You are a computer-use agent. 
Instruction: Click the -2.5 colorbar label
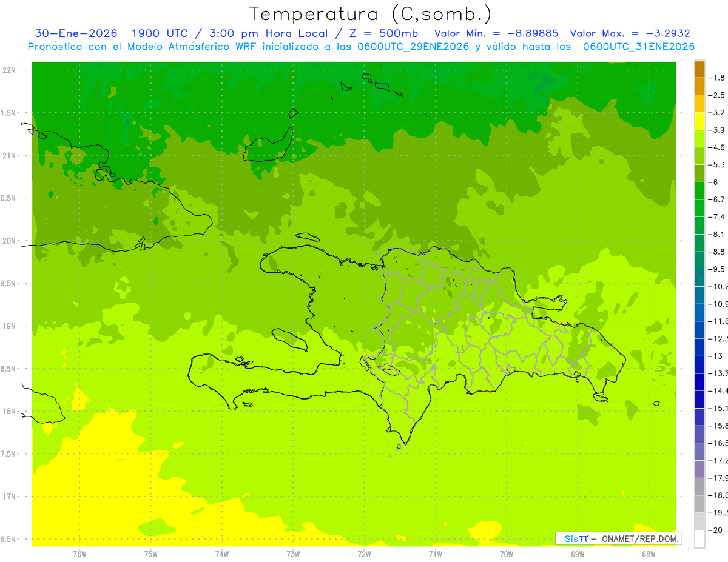coord(718,95)
